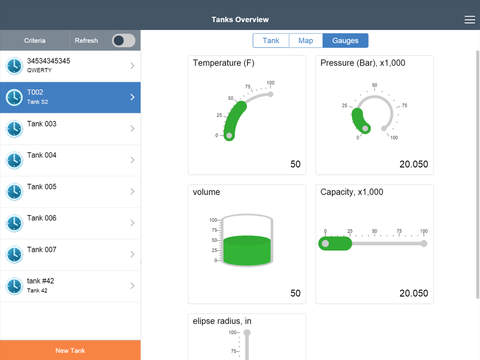Screen dimensions: 480x360
Task: Click the Capacity linear gauge handle
Action: click(x=325, y=244)
